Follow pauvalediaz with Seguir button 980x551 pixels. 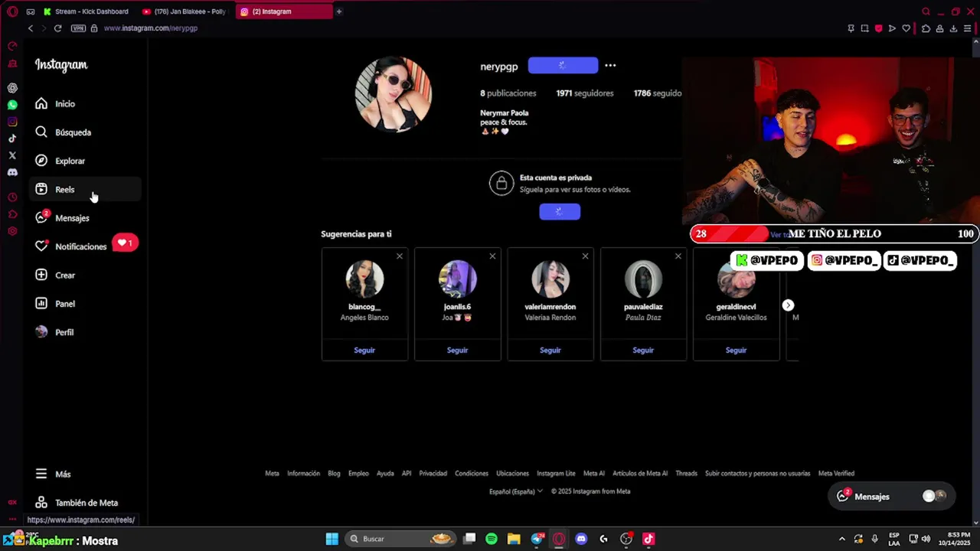643,350
